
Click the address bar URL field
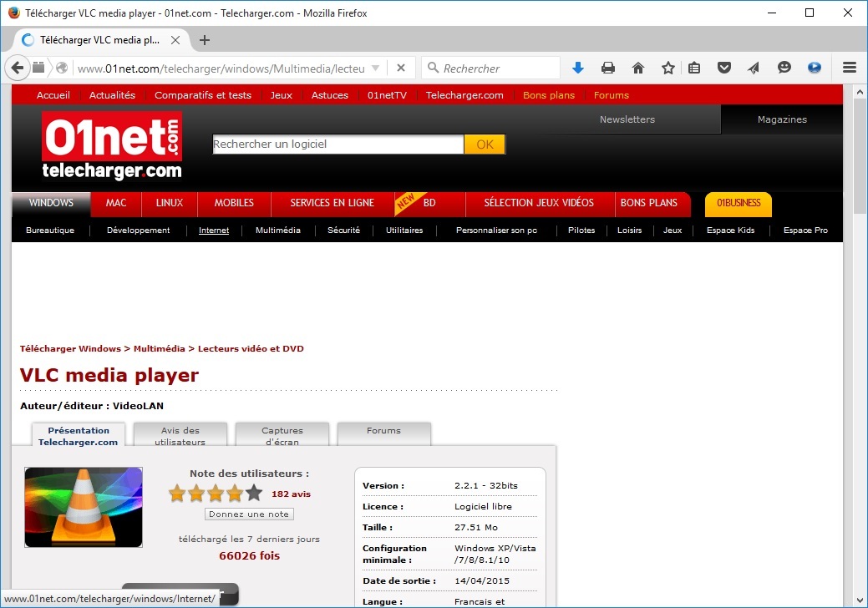pyautogui.click(x=221, y=68)
